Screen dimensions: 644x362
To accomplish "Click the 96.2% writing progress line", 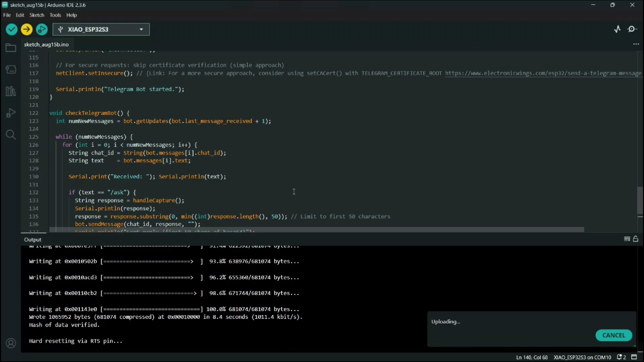I will point(164,278).
